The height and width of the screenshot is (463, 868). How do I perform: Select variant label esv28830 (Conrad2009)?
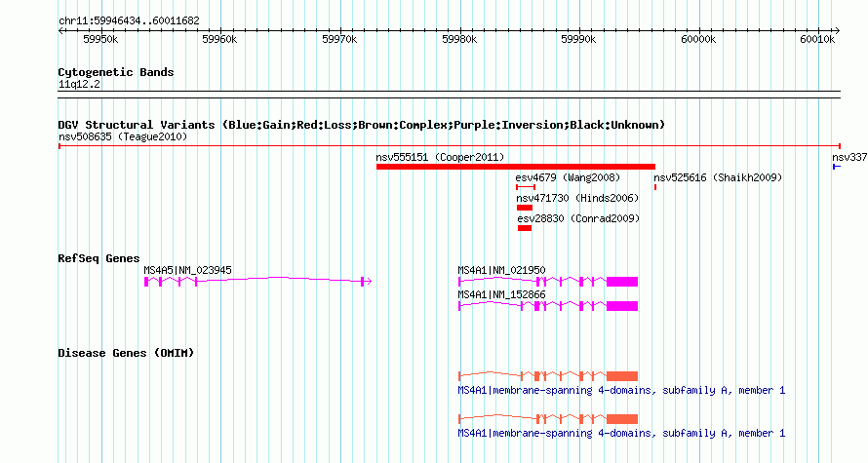point(578,218)
